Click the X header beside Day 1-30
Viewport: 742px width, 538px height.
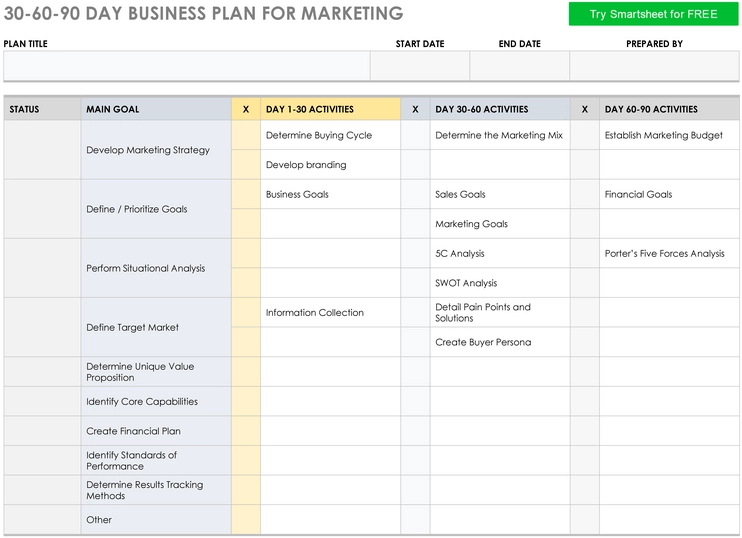246,109
